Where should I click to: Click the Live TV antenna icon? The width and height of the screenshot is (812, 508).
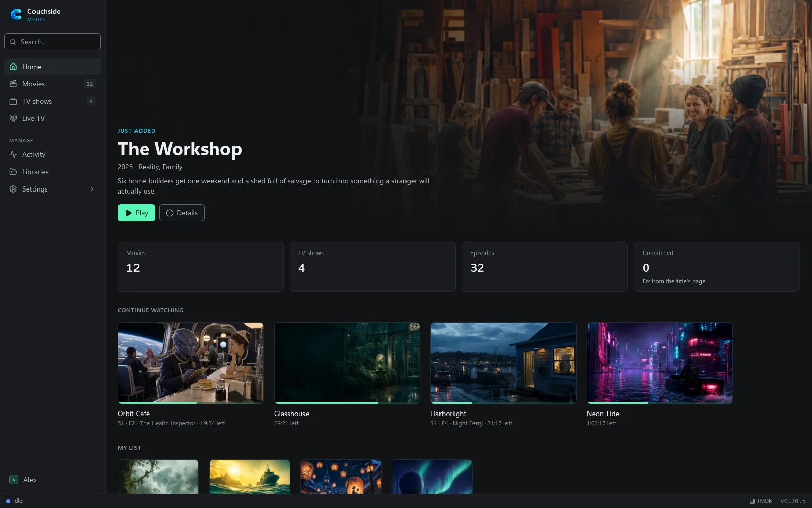click(13, 118)
